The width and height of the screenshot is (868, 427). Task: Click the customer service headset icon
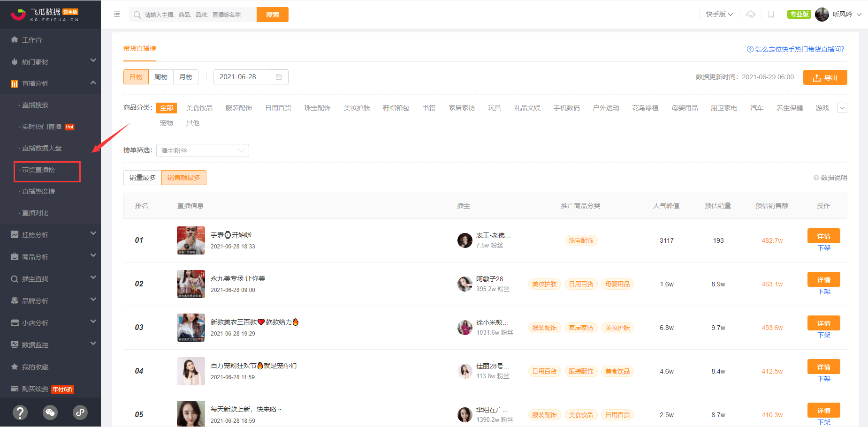(x=751, y=15)
